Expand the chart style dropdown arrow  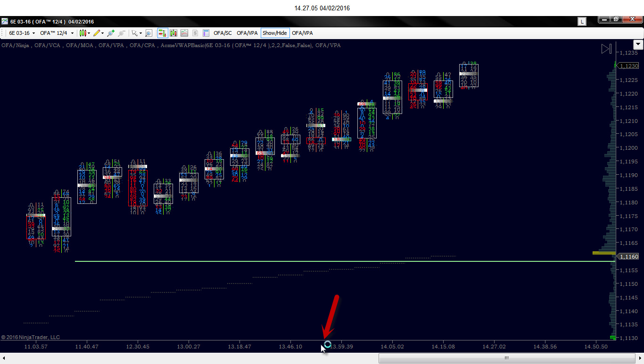click(x=89, y=33)
